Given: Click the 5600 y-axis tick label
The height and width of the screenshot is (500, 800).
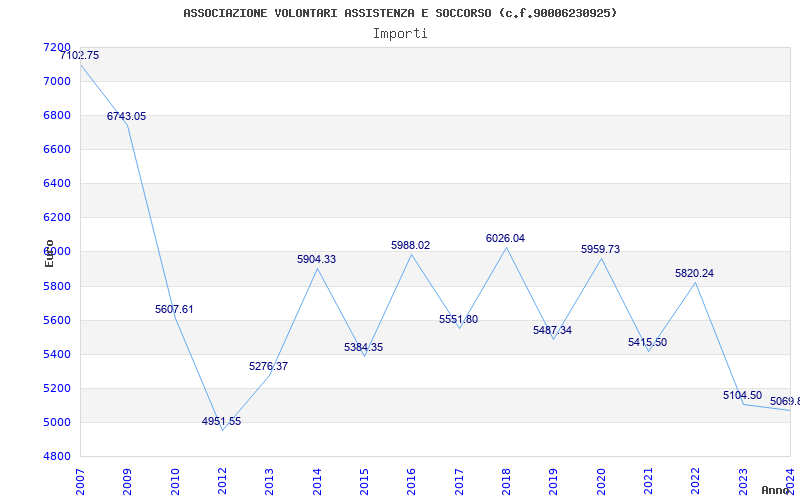Looking at the screenshot, I should click(57, 320).
